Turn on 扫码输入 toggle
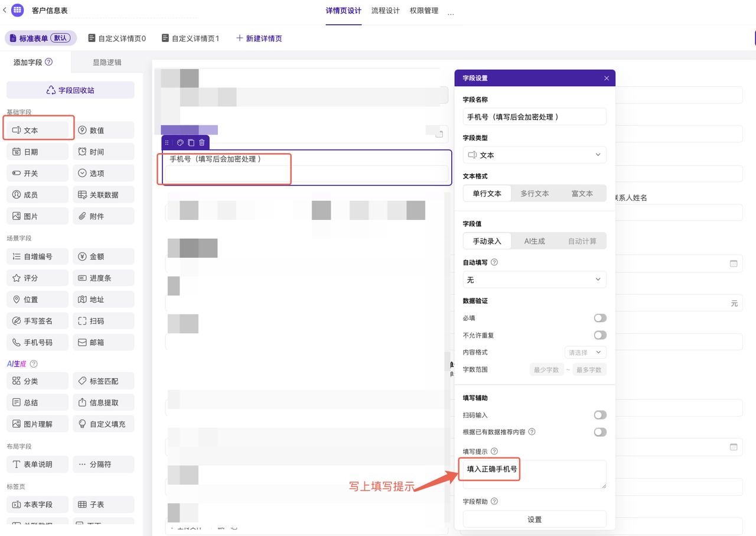756x536 pixels. point(599,415)
